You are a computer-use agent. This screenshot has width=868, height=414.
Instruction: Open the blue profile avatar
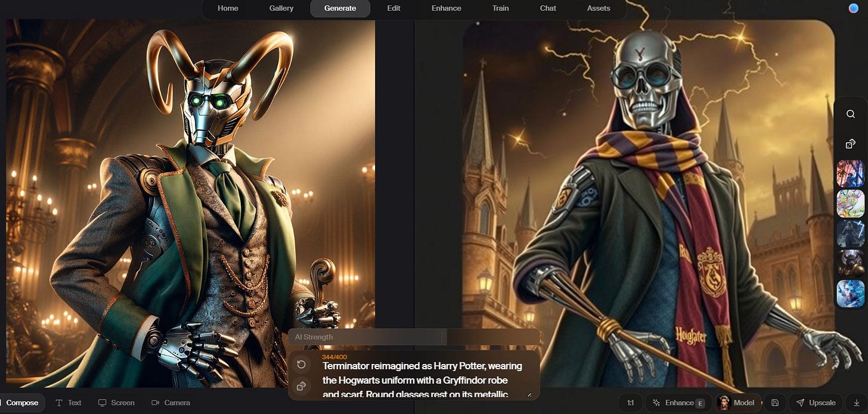pos(853,8)
